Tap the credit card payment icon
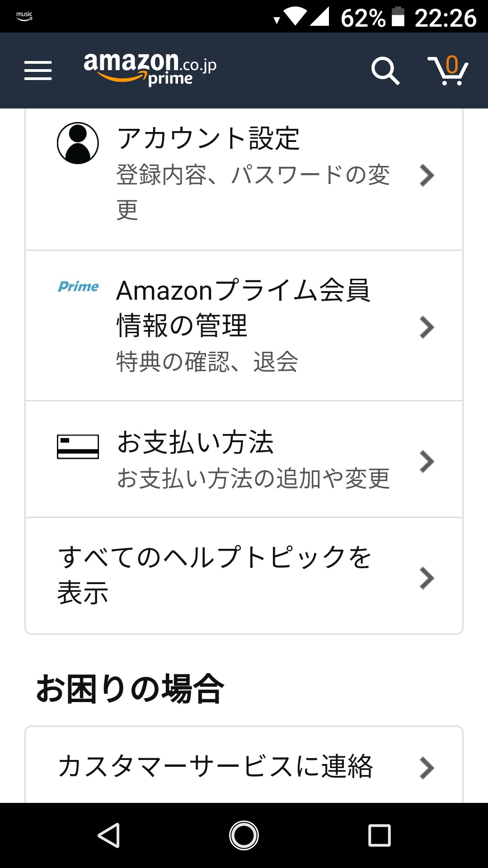488x868 pixels. coord(78,447)
